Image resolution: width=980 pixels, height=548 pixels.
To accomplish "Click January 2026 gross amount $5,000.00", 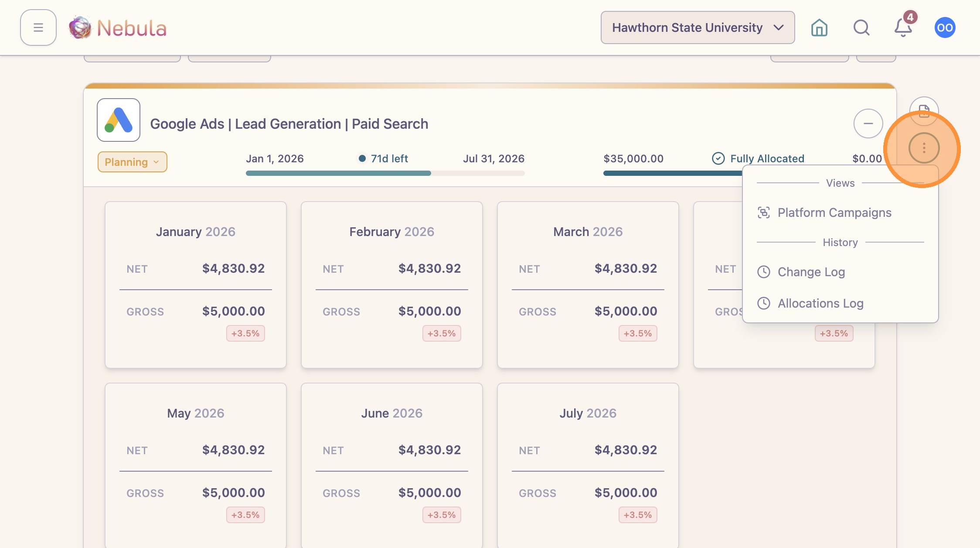I will (x=234, y=311).
